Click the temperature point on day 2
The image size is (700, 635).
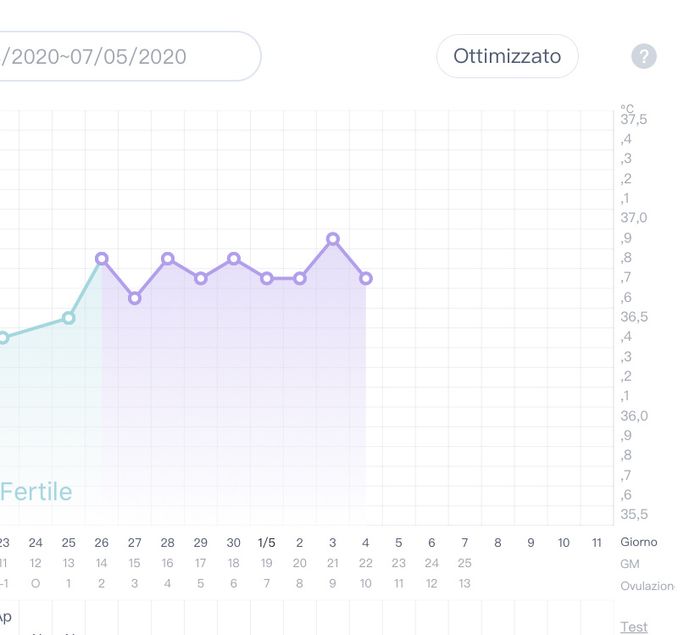click(300, 278)
